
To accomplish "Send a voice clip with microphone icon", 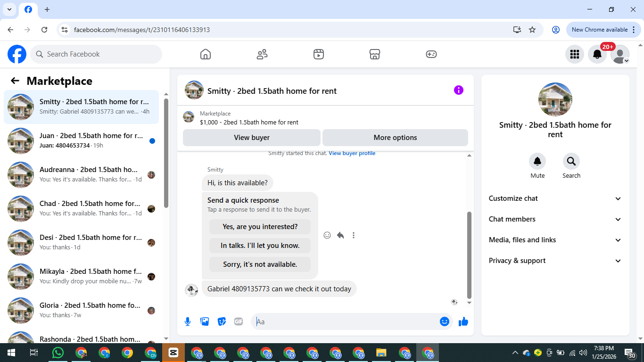I will tap(188, 321).
